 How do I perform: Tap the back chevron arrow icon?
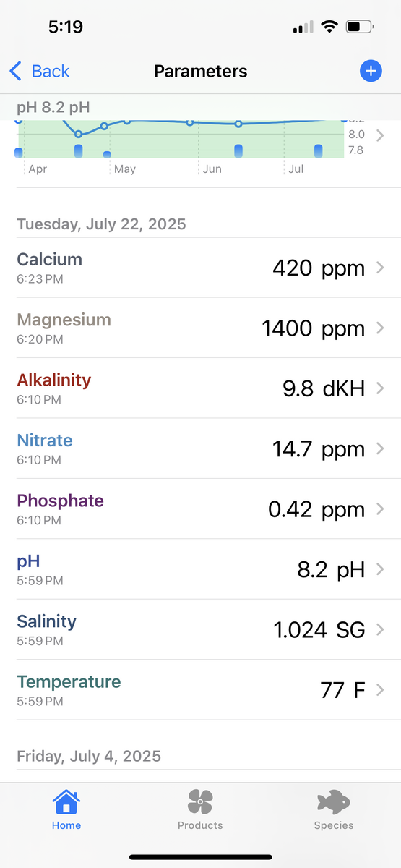[16, 71]
